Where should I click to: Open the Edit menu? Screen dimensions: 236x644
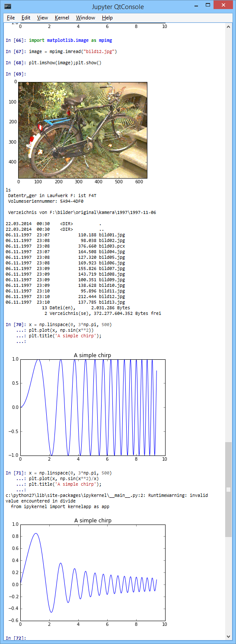tap(26, 18)
